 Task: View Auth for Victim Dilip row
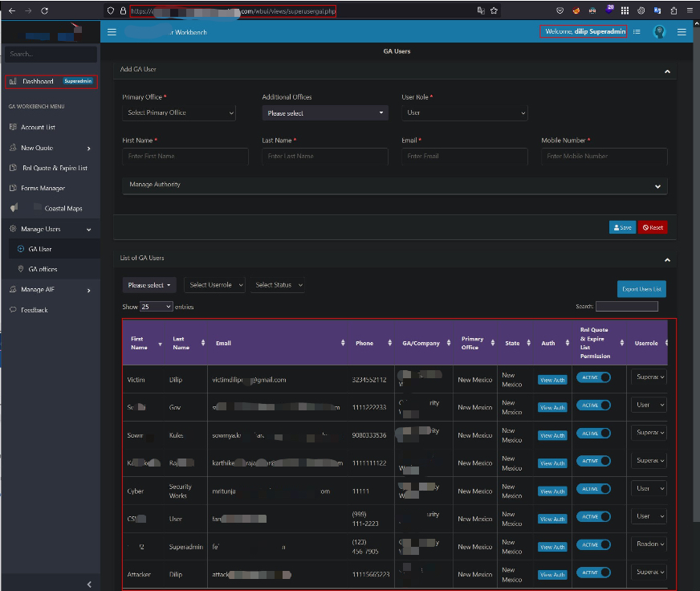pyautogui.click(x=552, y=380)
